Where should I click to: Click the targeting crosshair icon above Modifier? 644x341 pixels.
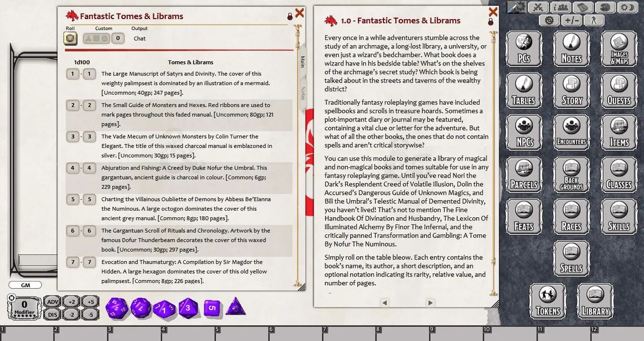click(11, 298)
